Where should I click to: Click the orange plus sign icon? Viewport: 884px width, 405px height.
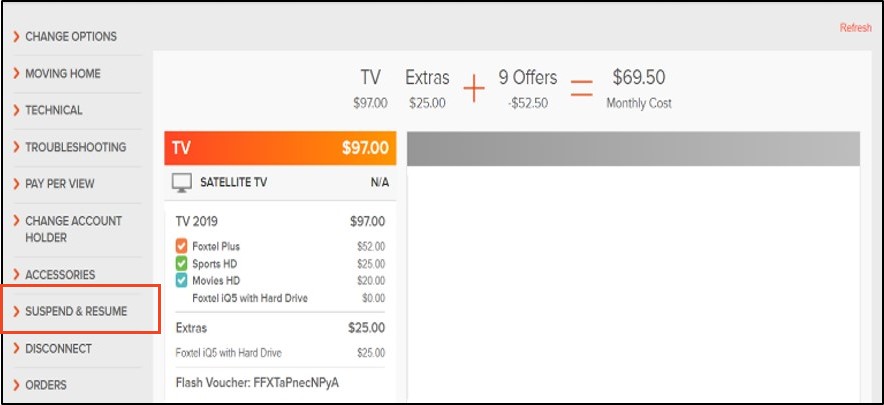(x=474, y=90)
